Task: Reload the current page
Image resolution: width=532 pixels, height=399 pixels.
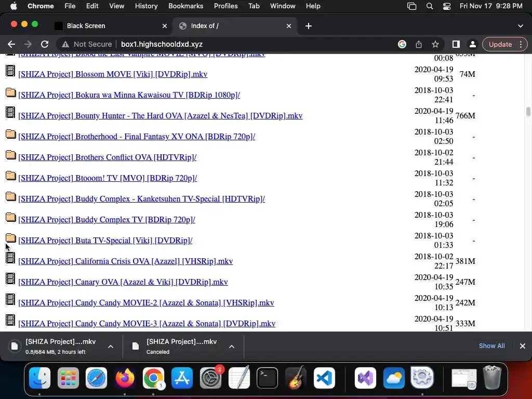Action: (x=45, y=44)
